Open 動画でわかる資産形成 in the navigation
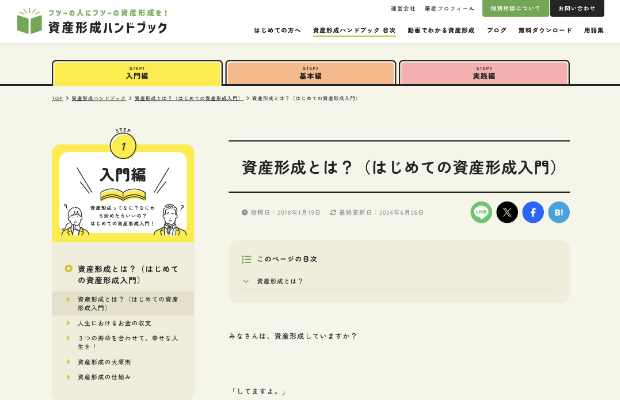620x400 pixels. [440, 31]
